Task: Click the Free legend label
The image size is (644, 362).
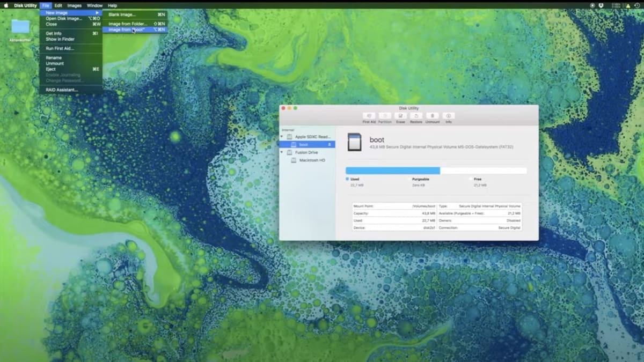Action: (x=478, y=179)
